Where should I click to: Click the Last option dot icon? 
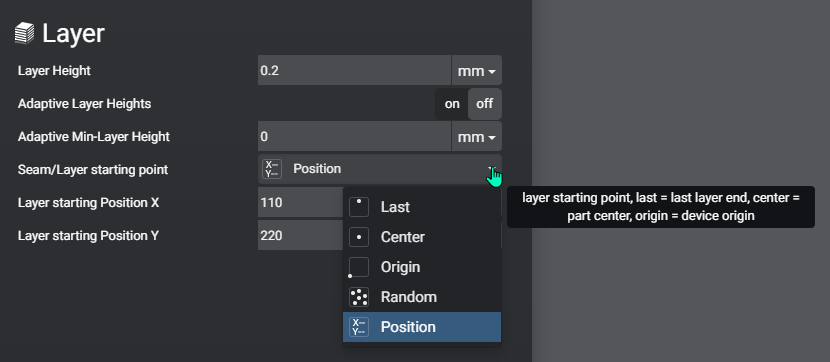coord(359,207)
